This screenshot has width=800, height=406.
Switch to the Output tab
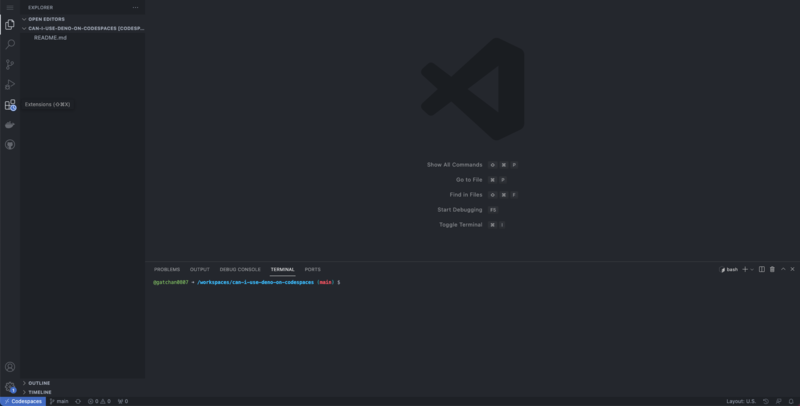[199, 269]
